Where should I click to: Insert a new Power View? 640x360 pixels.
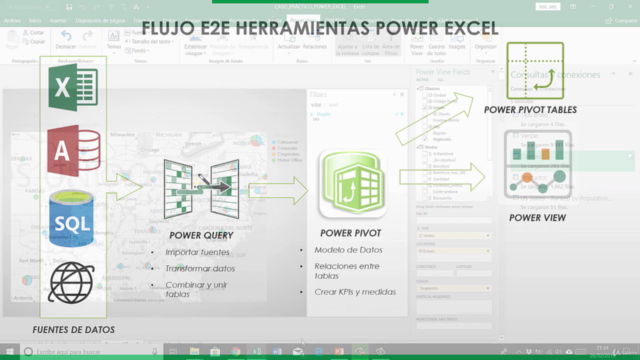pos(417,44)
